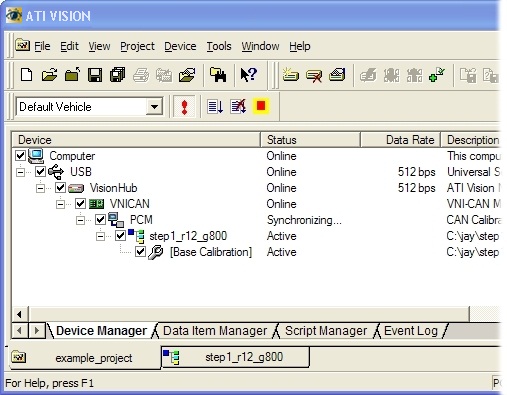Click the USB symbol icon
This screenshot has width=507, height=395.
56,172
